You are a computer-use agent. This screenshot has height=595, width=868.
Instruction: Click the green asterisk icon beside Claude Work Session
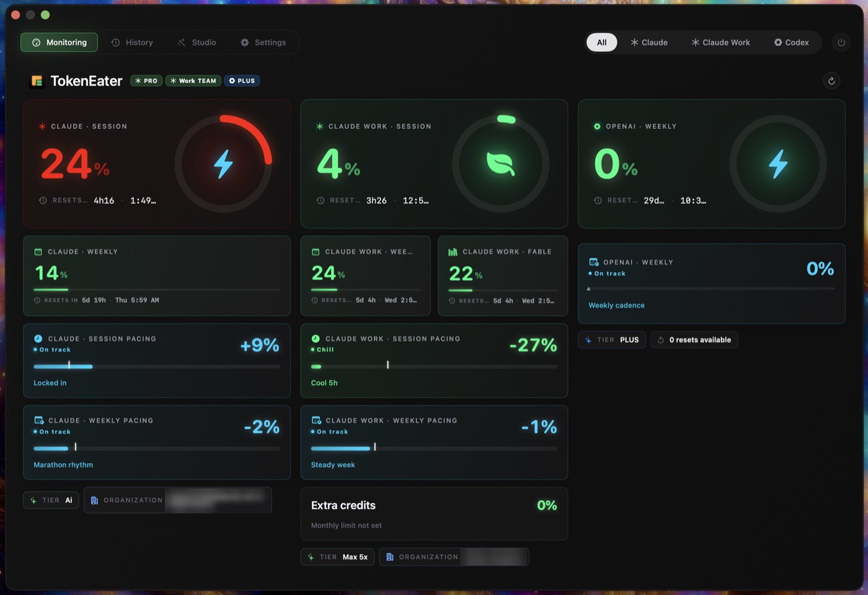point(320,126)
